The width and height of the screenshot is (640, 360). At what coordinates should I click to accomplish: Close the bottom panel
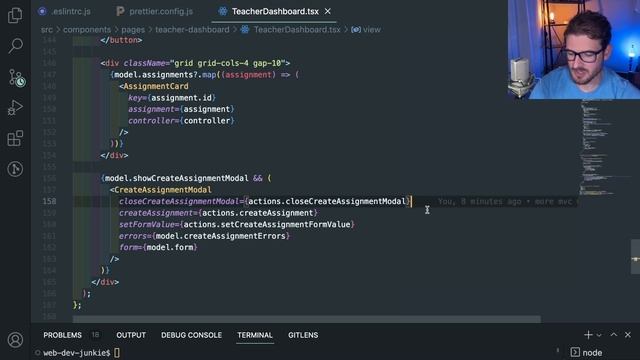[x=628, y=335]
